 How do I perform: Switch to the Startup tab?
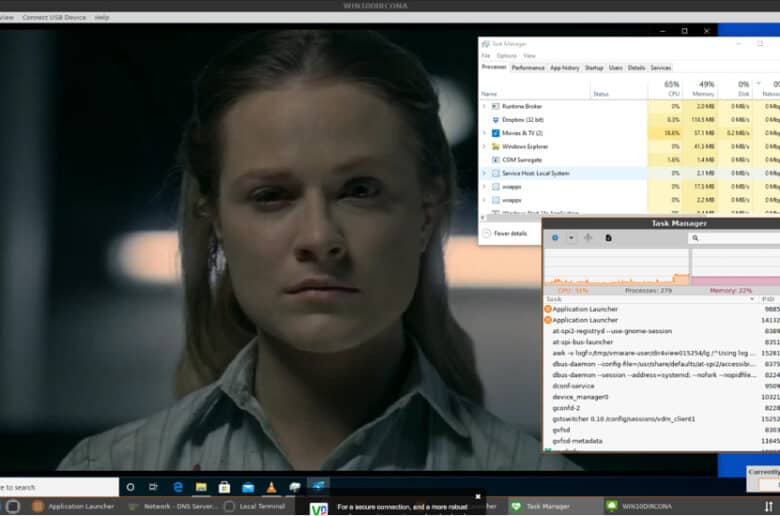point(594,68)
